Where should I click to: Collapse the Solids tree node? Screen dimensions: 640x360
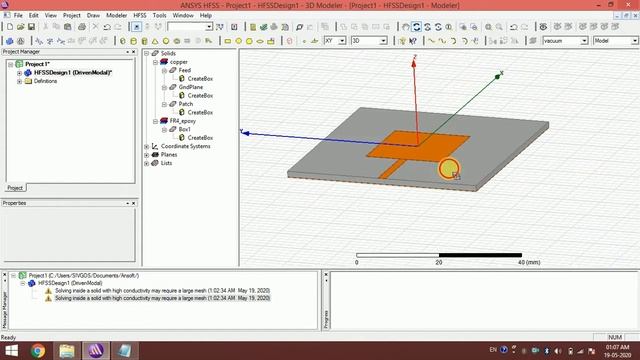point(147,53)
